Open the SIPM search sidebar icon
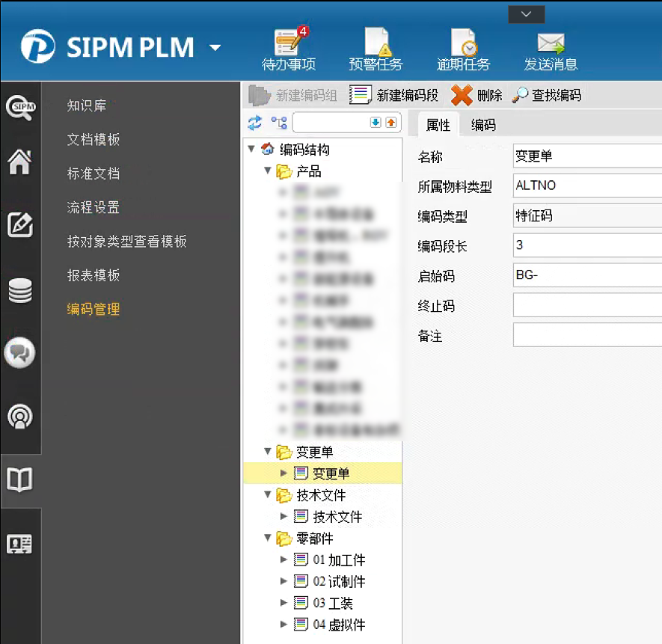The height and width of the screenshot is (644, 662). pos(20,107)
